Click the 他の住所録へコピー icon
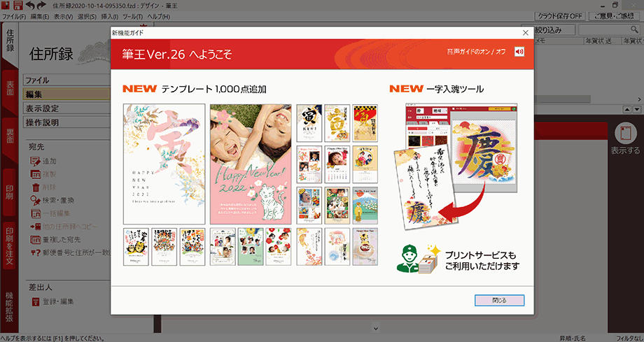The height and width of the screenshot is (342, 644). (x=36, y=227)
